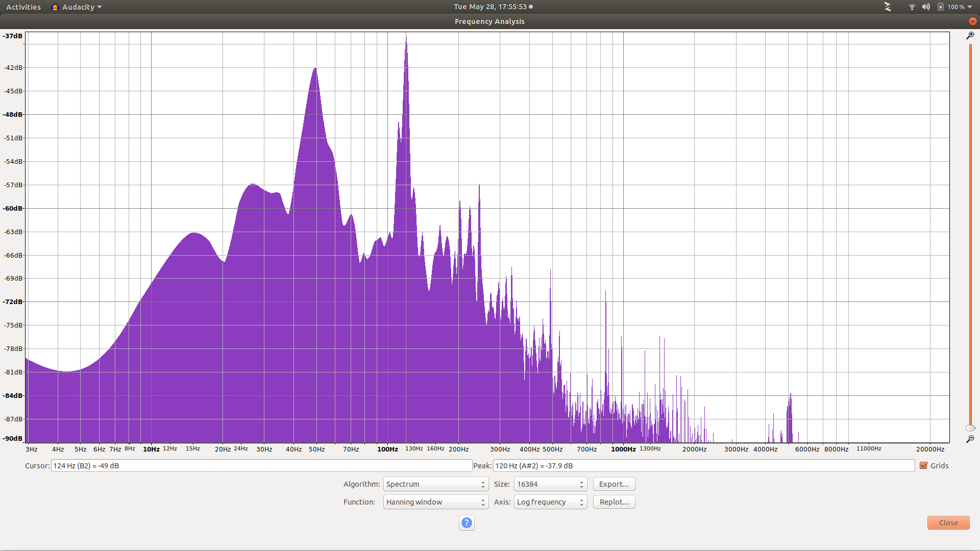Open the Audacity application menu in the top bar

pyautogui.click(x=77, y=7)
